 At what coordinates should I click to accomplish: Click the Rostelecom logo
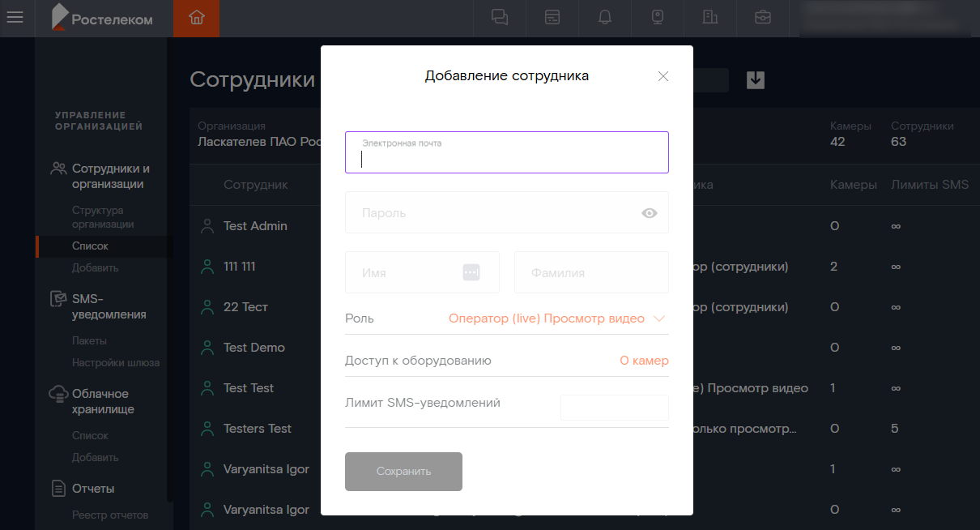(102, 18)
